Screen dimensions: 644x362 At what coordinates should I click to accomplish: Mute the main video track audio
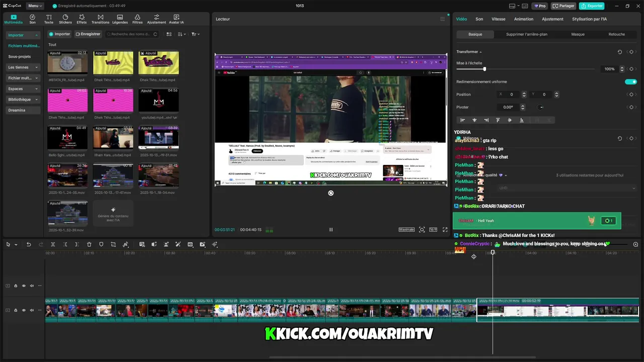[32, 310]
